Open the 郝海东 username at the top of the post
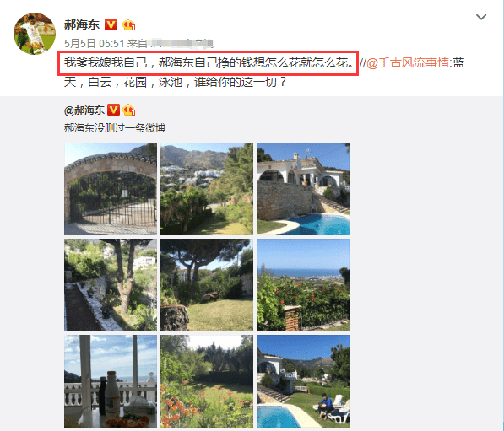The width and height of the screenshot is (504, 431). [x=82, y=24]
